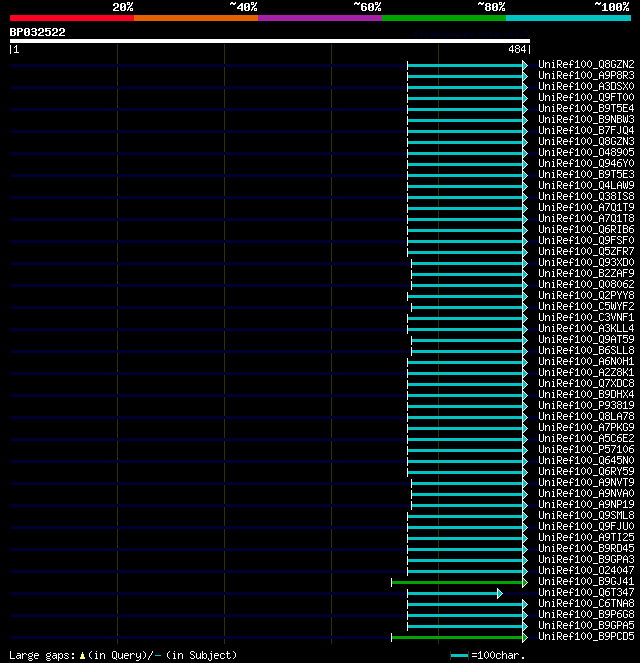Screen dimensions: 640x663
Task: Open hit UniRef100_B9NBW3
Action: click(x=586, y=119)
